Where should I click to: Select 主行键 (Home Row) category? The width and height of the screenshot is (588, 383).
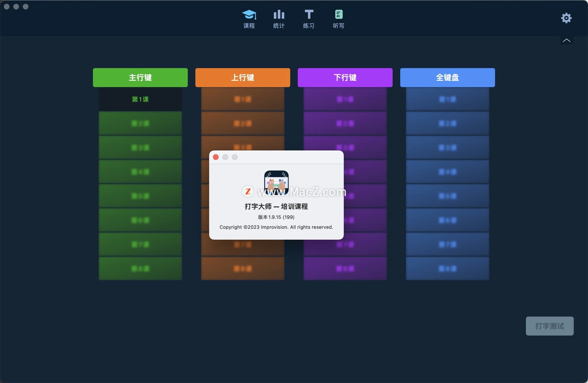coord(140,78)
